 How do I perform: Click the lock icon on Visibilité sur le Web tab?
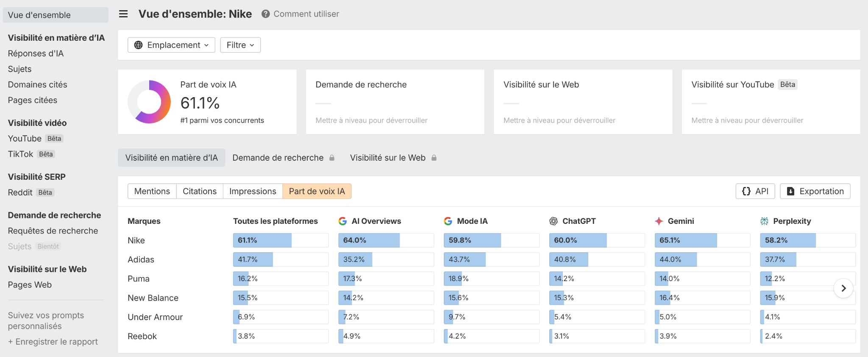434,158
